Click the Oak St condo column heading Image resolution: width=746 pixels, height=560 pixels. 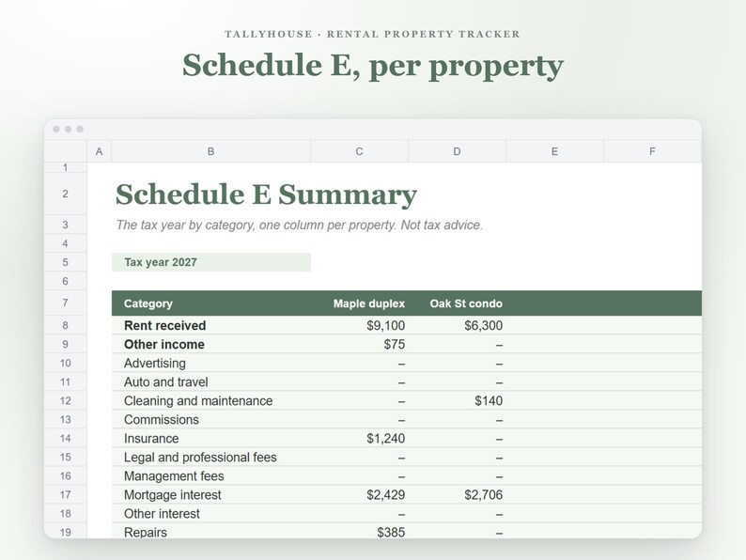click(466, 303)
